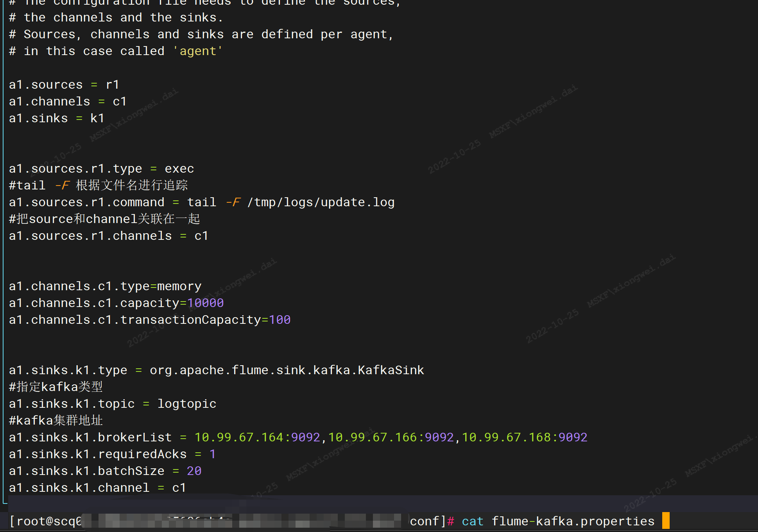
Task: Click broker address '10.99.67.164:9092'
Action: [x=257, y=437]
